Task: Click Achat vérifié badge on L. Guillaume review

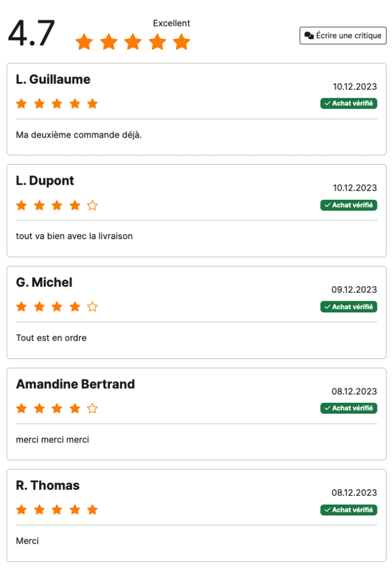Action: [x=349, y=103]
